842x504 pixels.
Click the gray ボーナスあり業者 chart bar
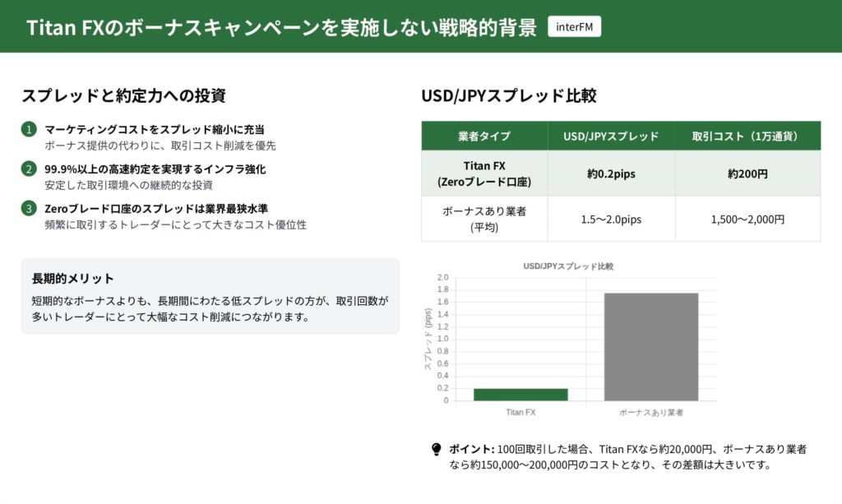click(651, 347)
